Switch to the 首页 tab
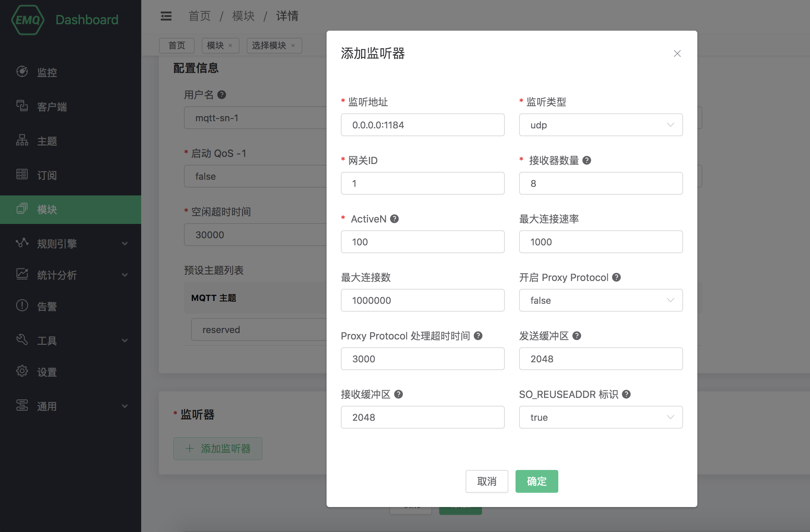 click(177, 46)
